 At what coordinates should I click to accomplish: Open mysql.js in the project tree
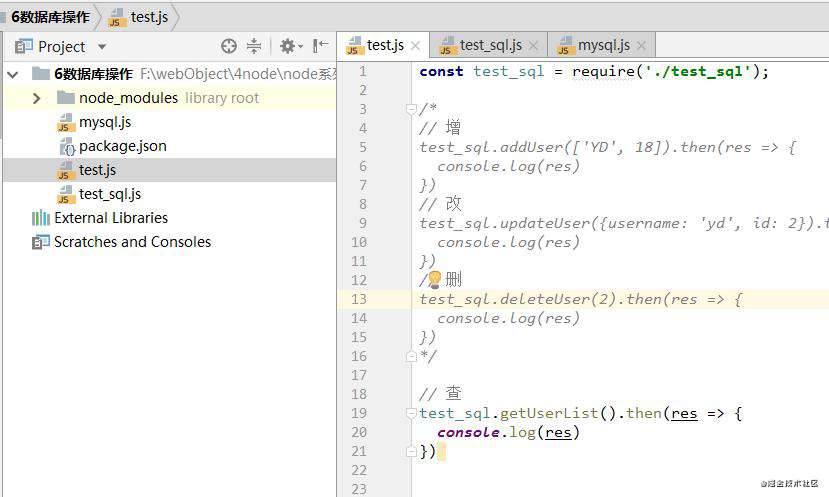click(105, 122)
